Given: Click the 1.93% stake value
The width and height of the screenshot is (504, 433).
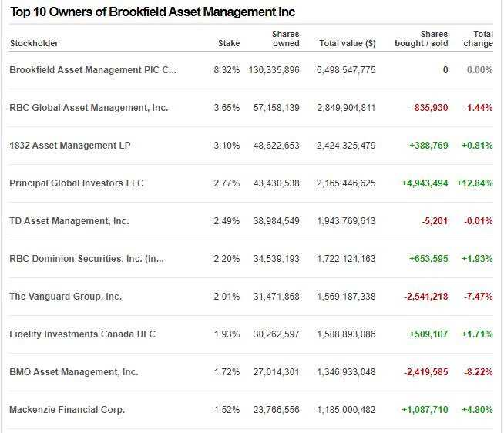Looking at the screenshot, I should (227, 334).
